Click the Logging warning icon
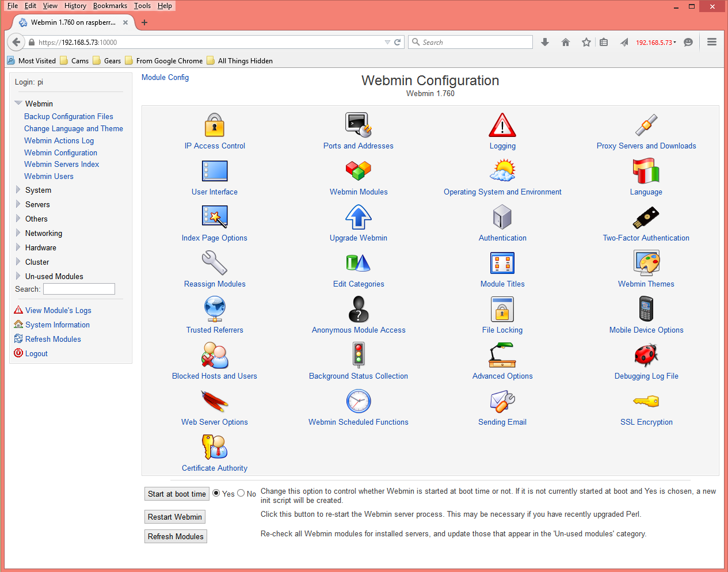 502,125
